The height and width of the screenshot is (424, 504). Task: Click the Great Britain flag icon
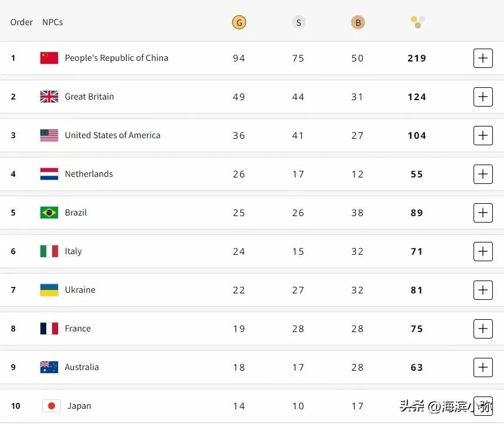tap(49, 97)
